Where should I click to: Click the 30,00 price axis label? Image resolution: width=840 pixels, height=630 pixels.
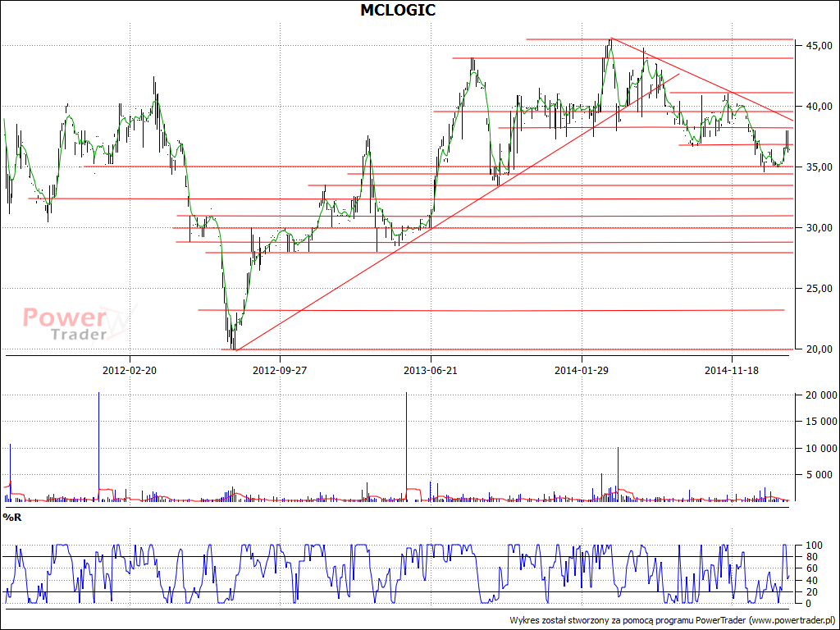point(819,228)
